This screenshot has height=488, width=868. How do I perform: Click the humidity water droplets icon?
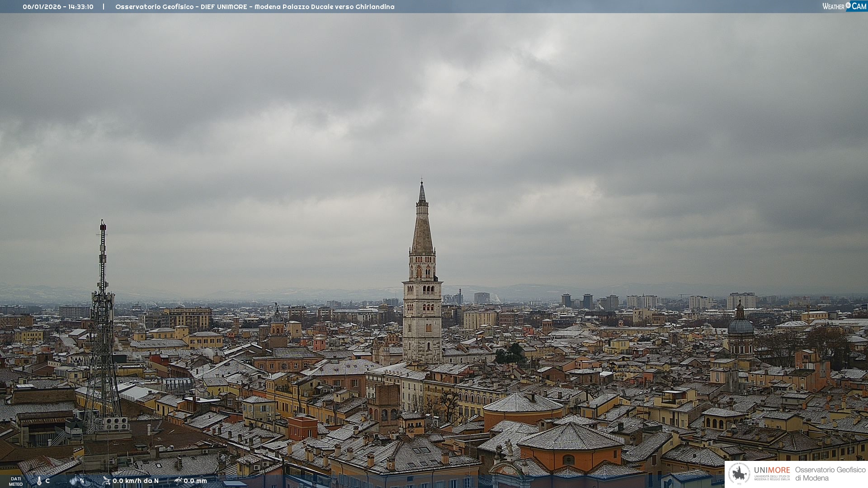point(74,481)
